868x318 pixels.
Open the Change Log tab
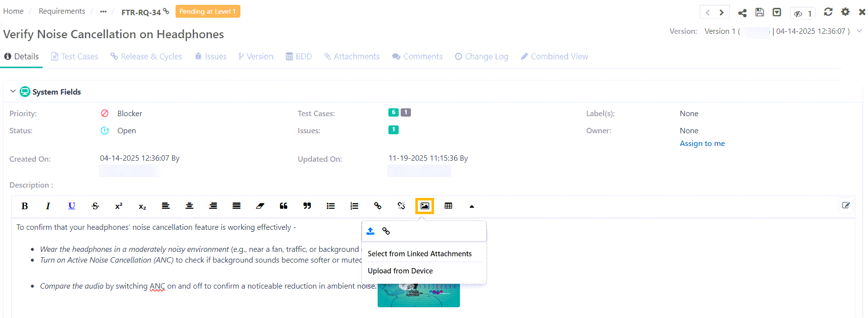point(482,56)
